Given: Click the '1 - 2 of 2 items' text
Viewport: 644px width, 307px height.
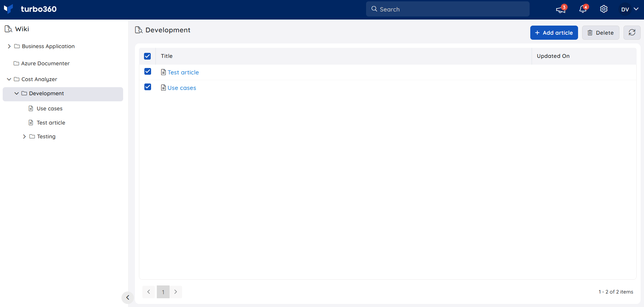Looking at the screenshot, I should [x=616, y=292].
